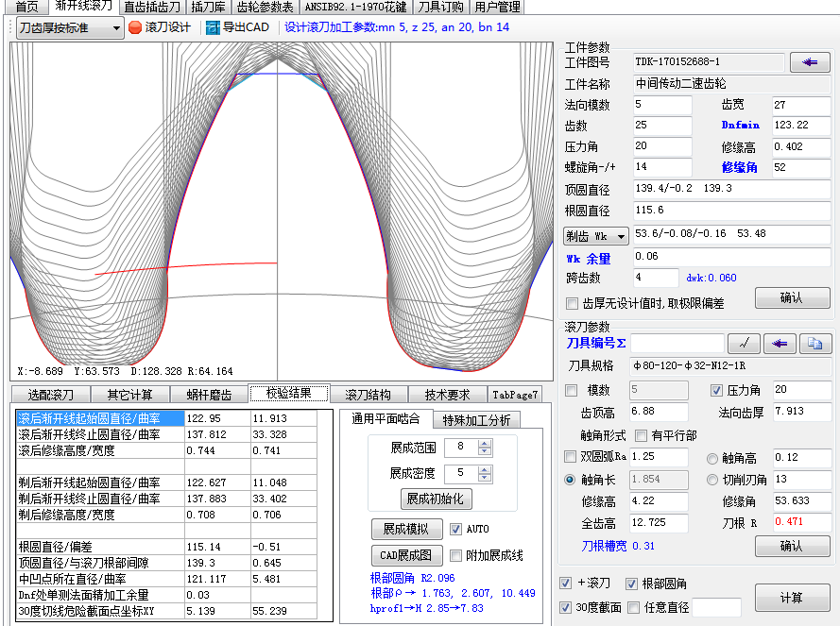The height and width of the screenshot is (626, 840).
Task: Confirm workpiece parameters with 确认 under 工件参数
Action: coord(793,297)
